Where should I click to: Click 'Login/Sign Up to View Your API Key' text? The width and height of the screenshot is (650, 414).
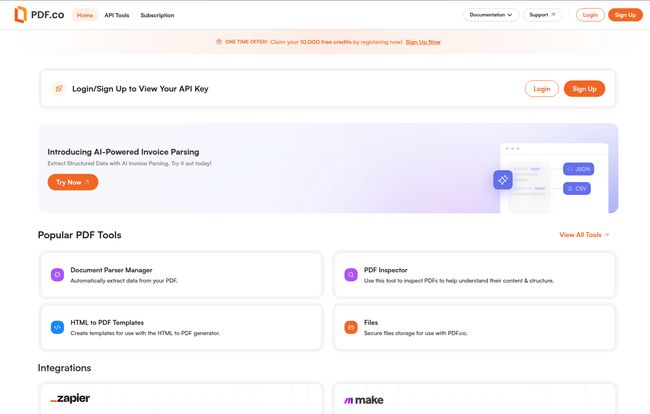tap(140, 89)
